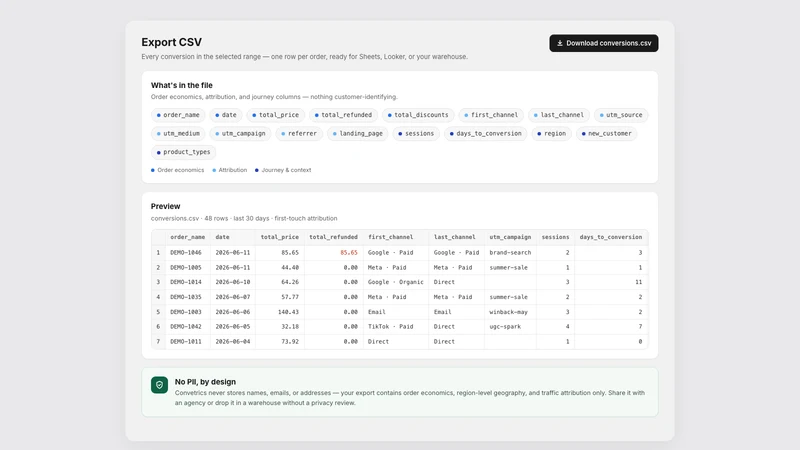
Task: Click the 32.18 total price cell
Action: coord(290,327)
